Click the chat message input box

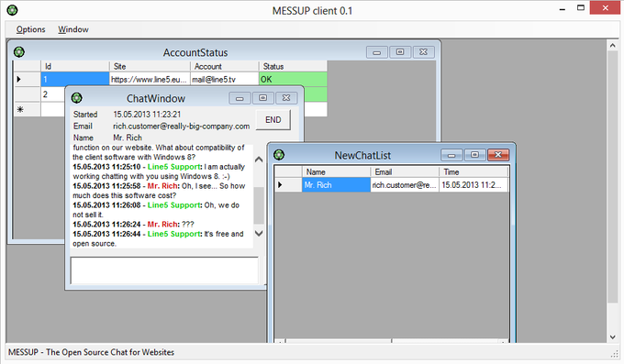coord(164,270)
